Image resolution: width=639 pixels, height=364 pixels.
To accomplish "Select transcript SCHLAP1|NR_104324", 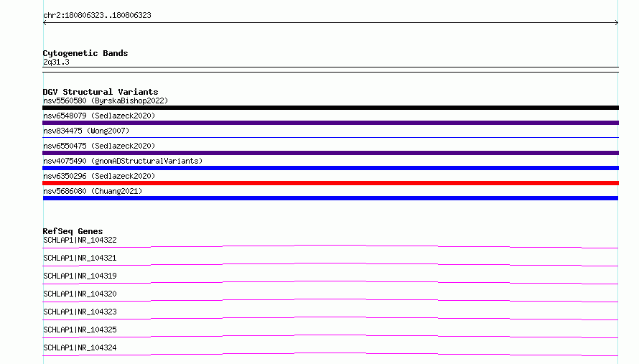I will click(x=80, y=347).
